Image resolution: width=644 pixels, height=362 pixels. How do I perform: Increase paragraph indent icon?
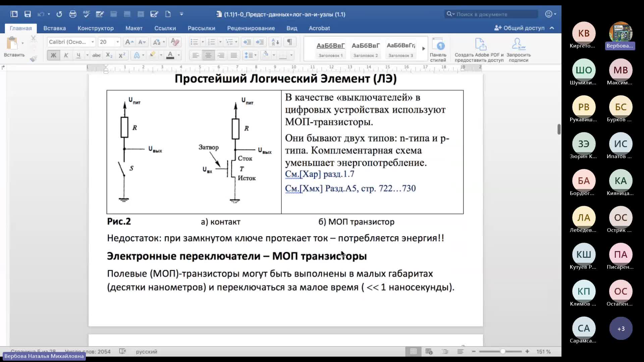pos(260,42)
